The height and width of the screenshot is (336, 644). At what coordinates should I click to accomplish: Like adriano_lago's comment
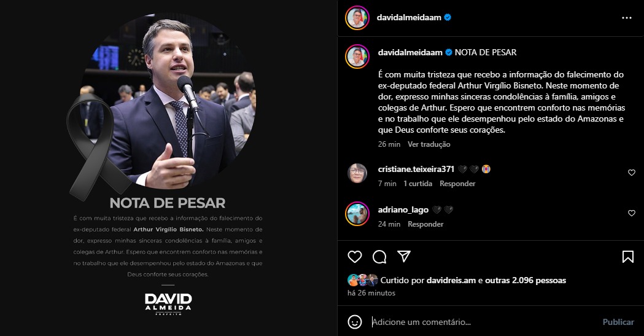coord(632,213)
